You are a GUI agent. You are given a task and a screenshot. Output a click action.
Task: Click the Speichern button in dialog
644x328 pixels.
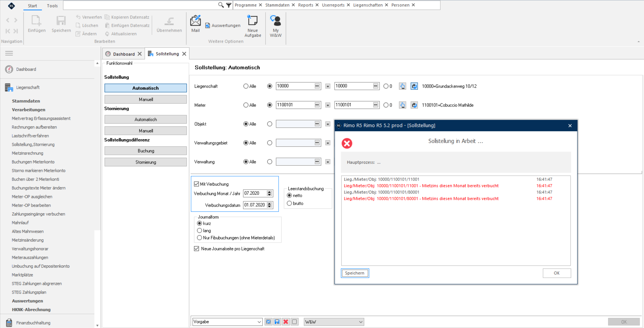point(354,273)
